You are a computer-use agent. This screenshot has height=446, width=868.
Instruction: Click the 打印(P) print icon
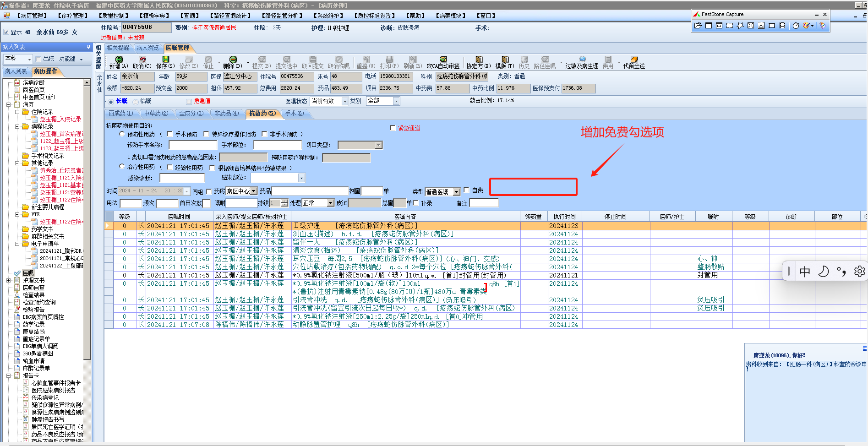(x=389, y=60)
